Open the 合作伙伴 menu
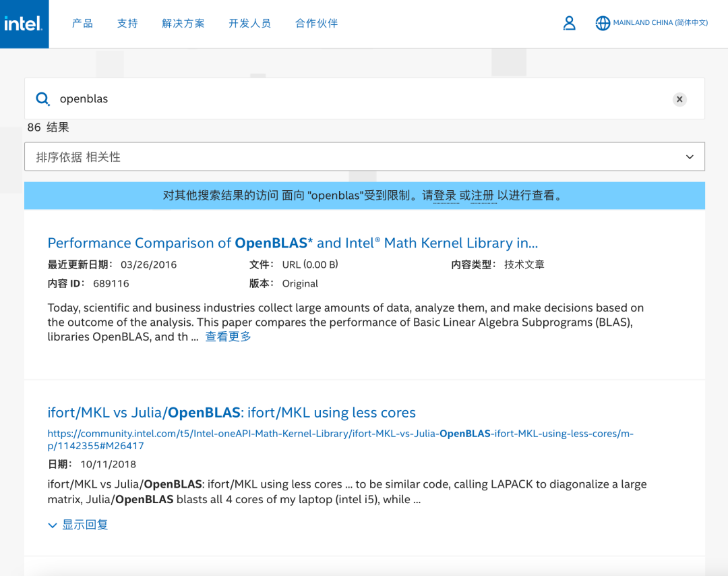The height and width of the screenshot is (576, 728). [x=315, y=23]
